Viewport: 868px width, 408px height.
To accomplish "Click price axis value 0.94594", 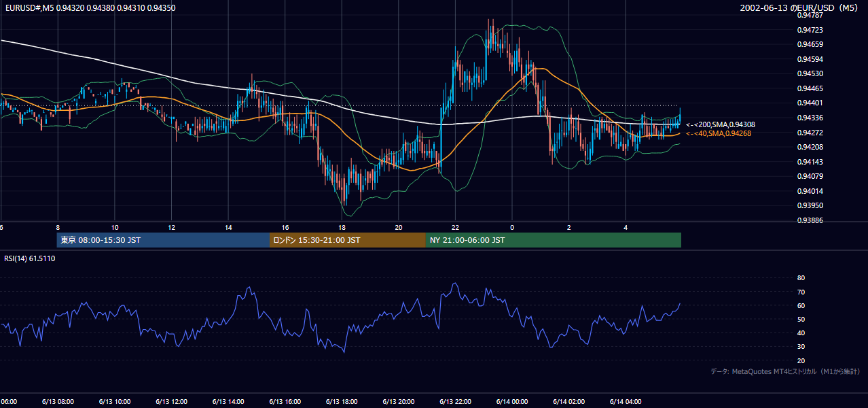I will click(810, 59).
